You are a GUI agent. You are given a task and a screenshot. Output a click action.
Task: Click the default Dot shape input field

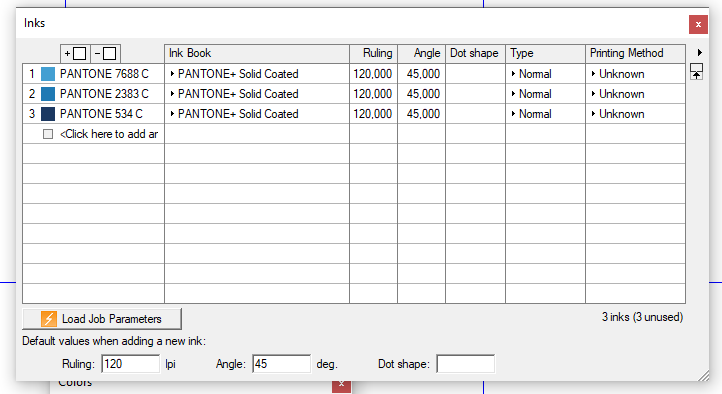click(x=466, y=364)
